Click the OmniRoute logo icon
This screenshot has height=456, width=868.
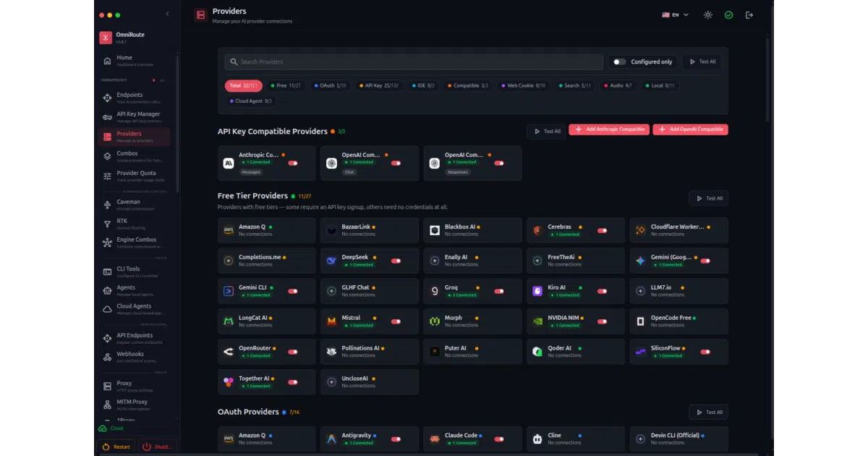105,37
